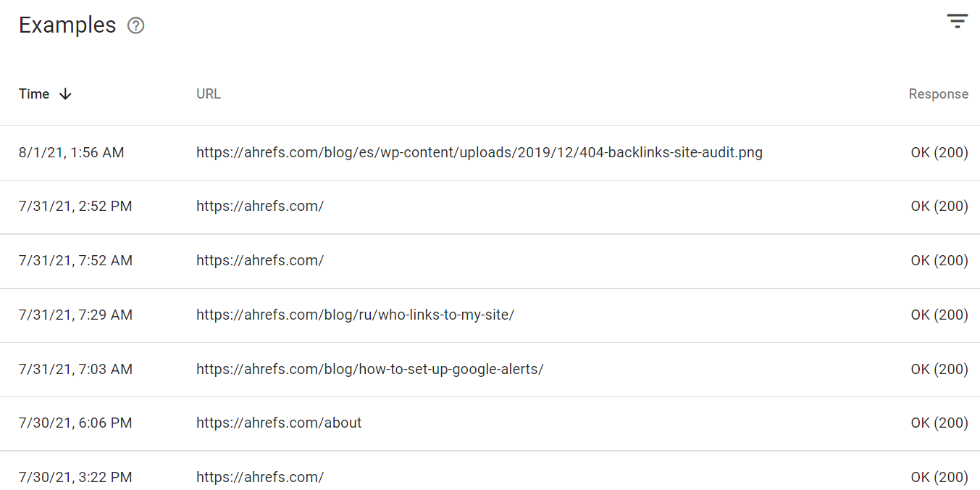Open the who-links-to-my-site URL row
The height and width of the screenshot is (490, 980).
click(355, 315)
